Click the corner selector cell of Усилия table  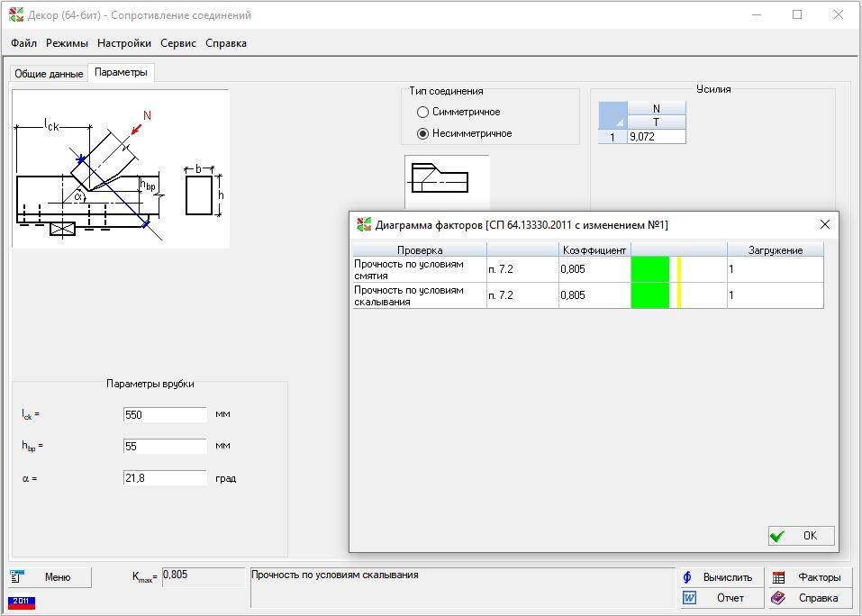point(612,115)
